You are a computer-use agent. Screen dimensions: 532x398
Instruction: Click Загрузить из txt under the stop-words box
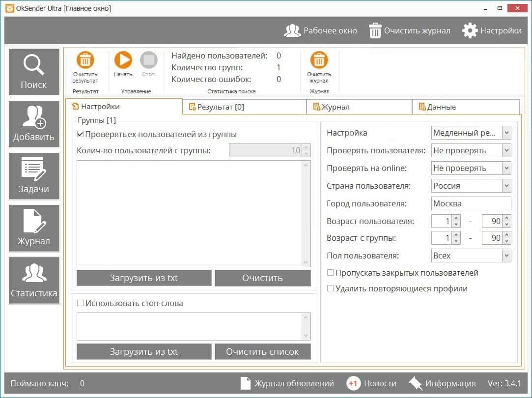144,351
